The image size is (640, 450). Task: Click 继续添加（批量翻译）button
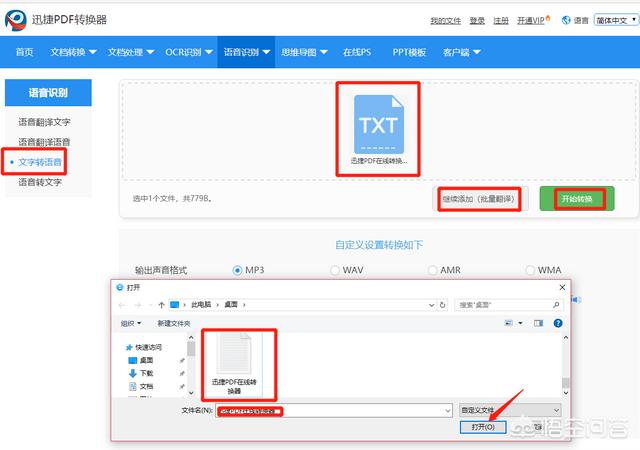[479, 199]
